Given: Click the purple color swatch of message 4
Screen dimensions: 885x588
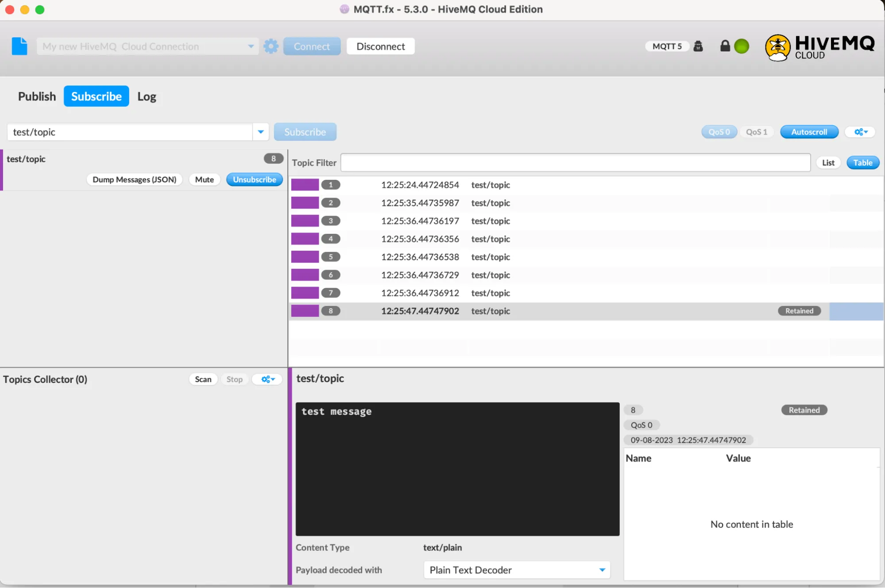Looking at the screenshot, I should click(x=305, y=239).
